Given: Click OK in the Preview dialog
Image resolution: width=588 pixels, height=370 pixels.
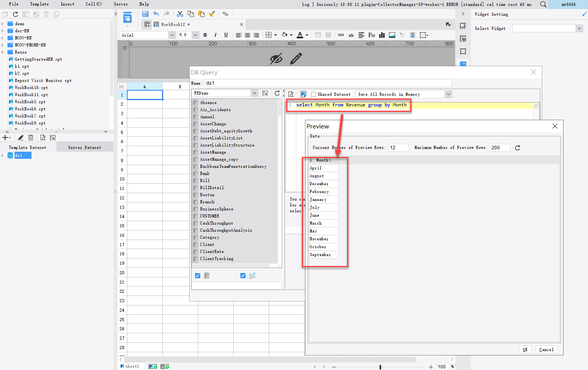Looking at the screenshot, I should tap(525, 350).
